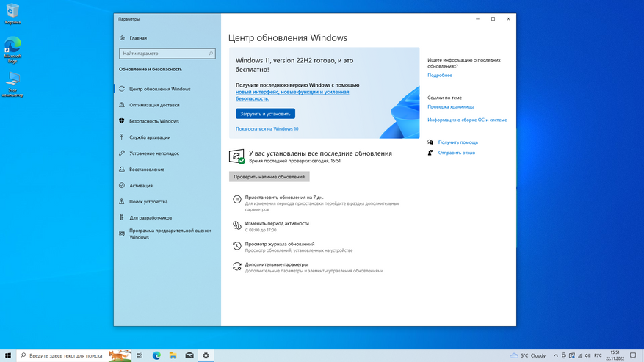Click the active hours clock icon
Image resolution: width=644 pixels, height=362 pixels.
pyautogui.click(x=237, y=225)
